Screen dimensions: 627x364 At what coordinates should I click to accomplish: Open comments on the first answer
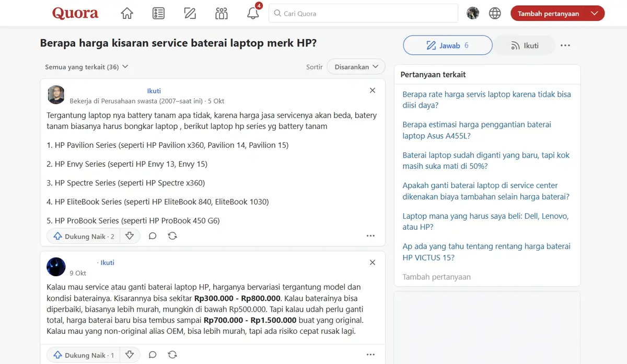click(x=153, y=236)
